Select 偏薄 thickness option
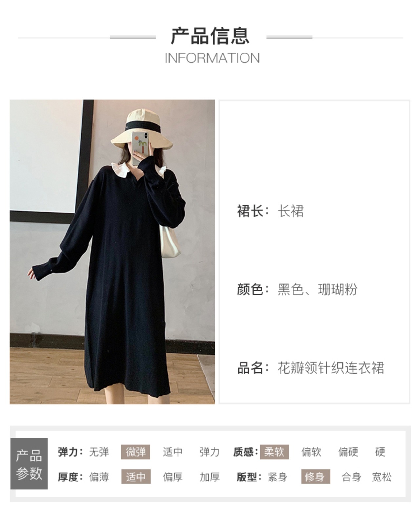The height and width of the screenshot is (513, 420). click(x=99, y=477)
